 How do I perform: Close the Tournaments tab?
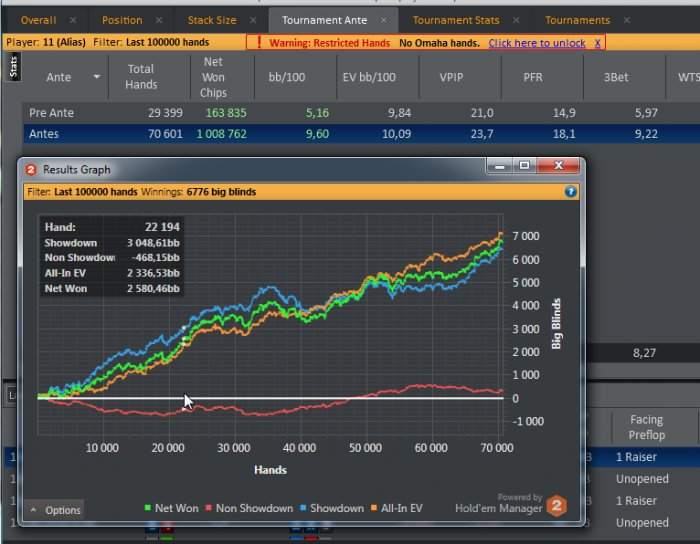coord(627,20)
